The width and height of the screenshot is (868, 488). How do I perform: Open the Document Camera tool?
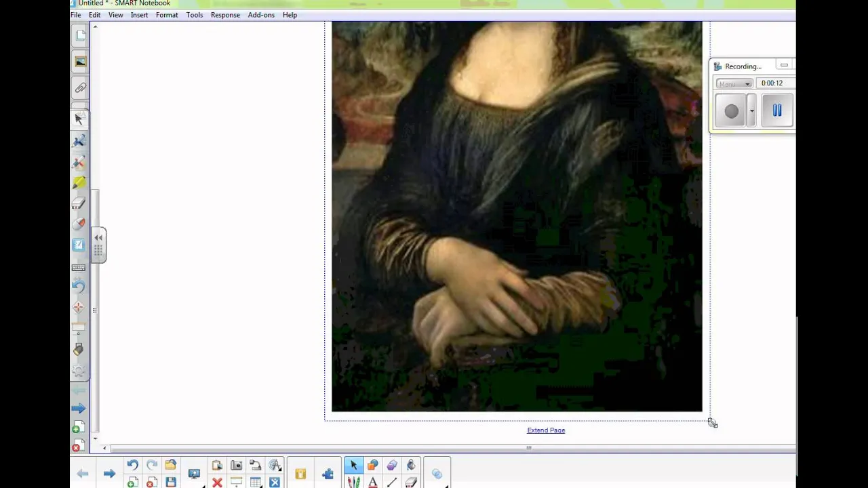click(255, 465)
